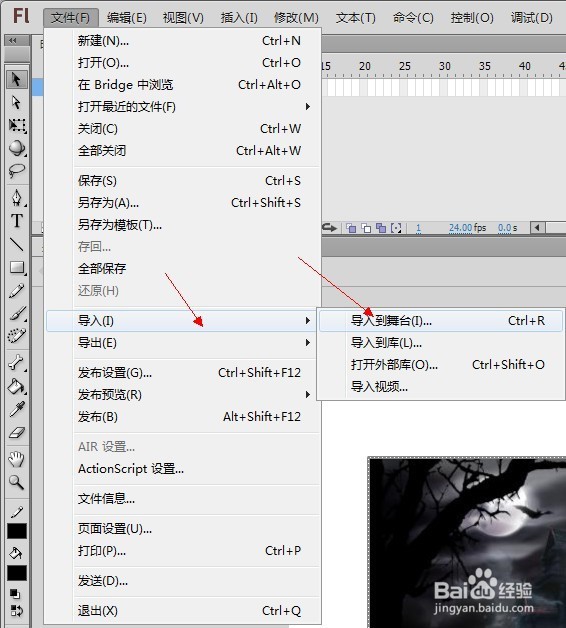Viewport: 566px width, 628px height.
Task: Expand the 导出(E) submenu arrow
Action: point(308,342)
